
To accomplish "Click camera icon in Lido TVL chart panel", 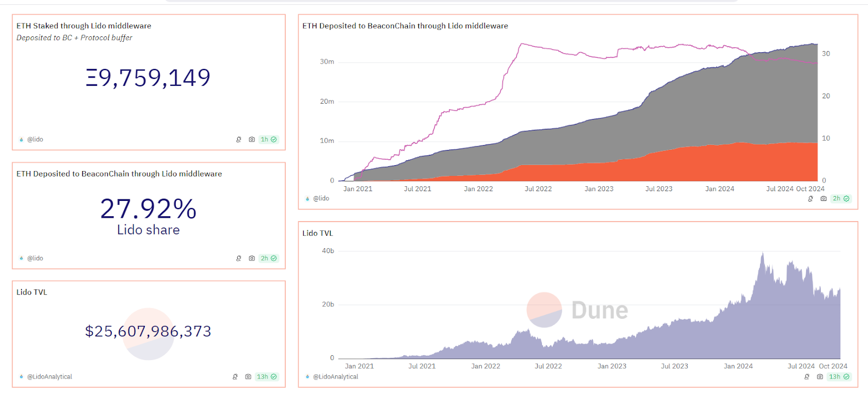I will pyautogui.click(x=820, y=377).
